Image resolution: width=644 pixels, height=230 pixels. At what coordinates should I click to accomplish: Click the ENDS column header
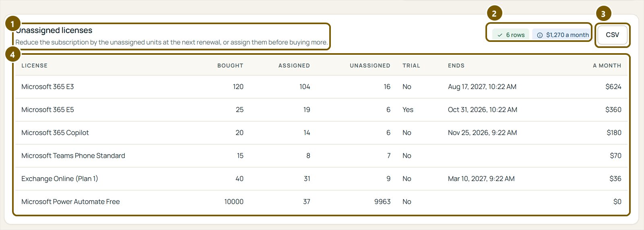click(456, 66)
